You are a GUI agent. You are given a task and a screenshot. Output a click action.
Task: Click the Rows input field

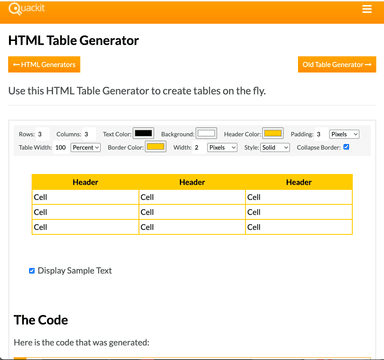tap(42, 134)
